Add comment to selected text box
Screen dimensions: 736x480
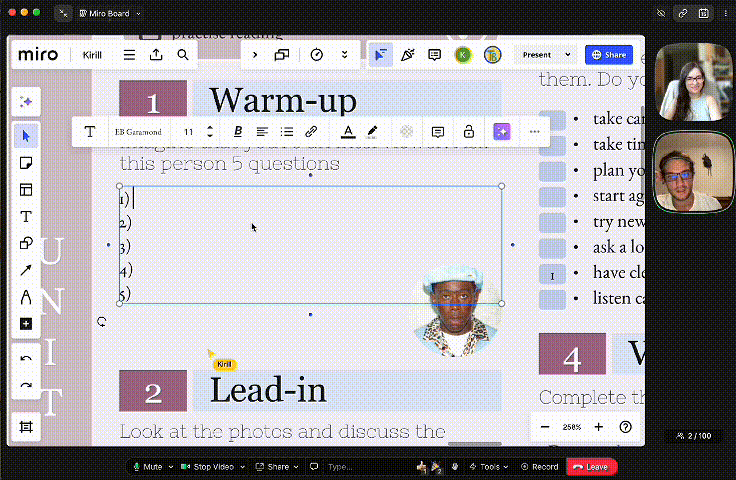(437, 132)
